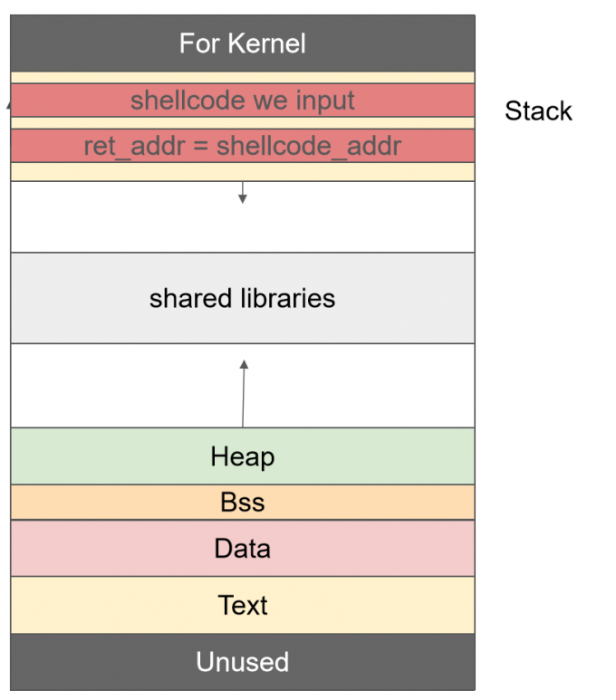Click the Text segment
This screenshot has height=700, width=616.
(x=243, y=605)
